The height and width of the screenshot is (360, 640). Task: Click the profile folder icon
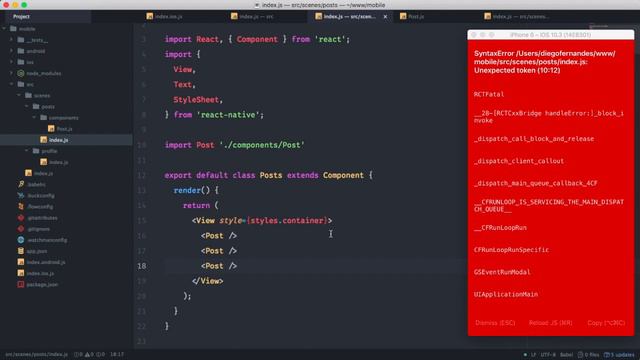(x=36, y=151)
